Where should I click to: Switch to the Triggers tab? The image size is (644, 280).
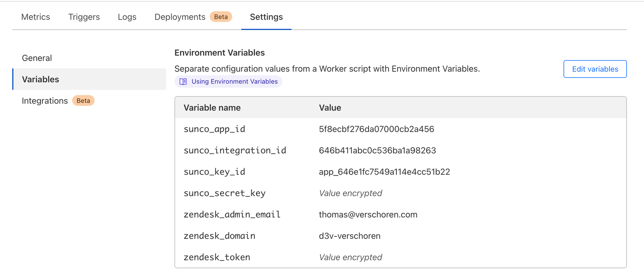click(x=84, y=17)
